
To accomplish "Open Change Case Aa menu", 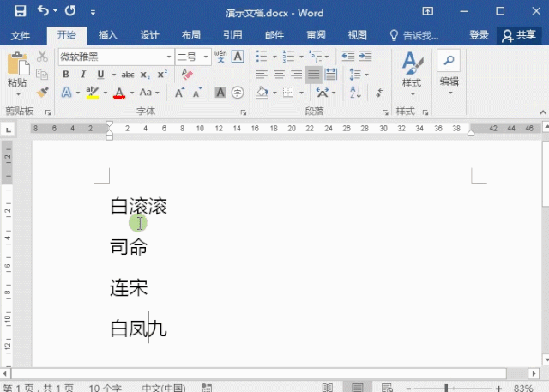I will 149,93.
